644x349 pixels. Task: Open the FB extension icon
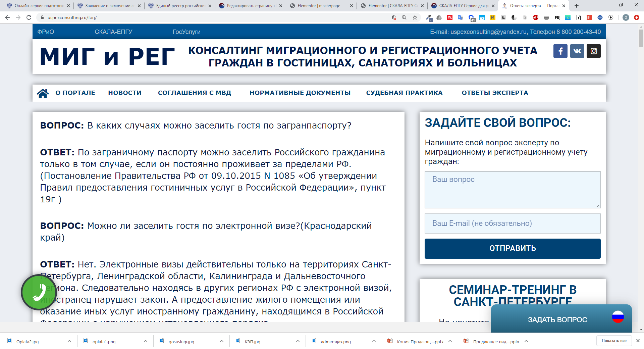coord(557,17)
